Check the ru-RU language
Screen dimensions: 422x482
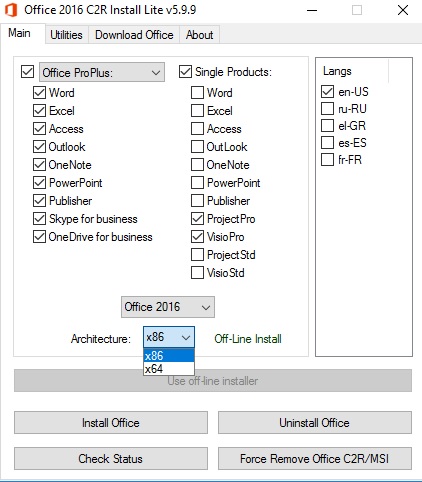(327, 108)
